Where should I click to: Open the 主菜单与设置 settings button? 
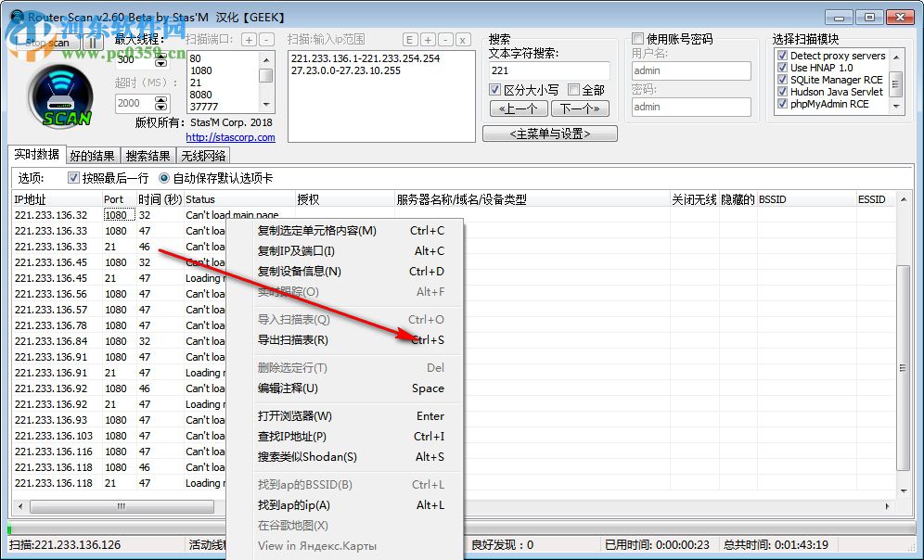(x=549, y=133)
